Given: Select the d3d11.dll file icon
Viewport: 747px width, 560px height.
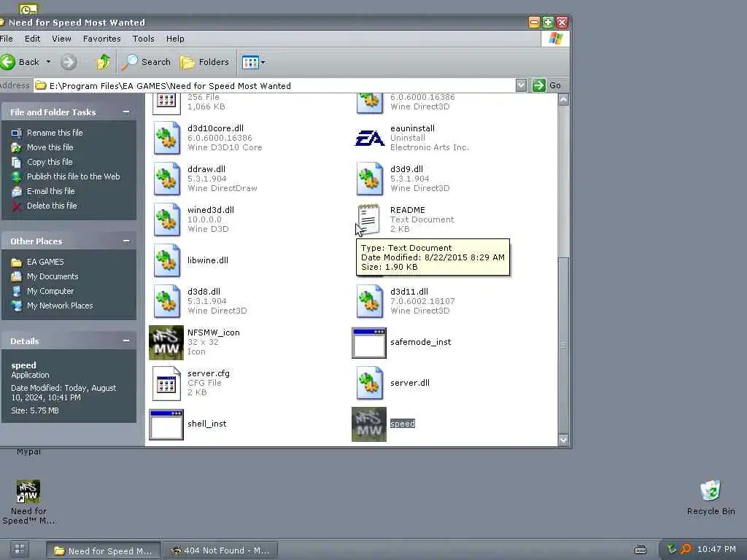Looking at the screenshot, I should [x=370, y=301].
